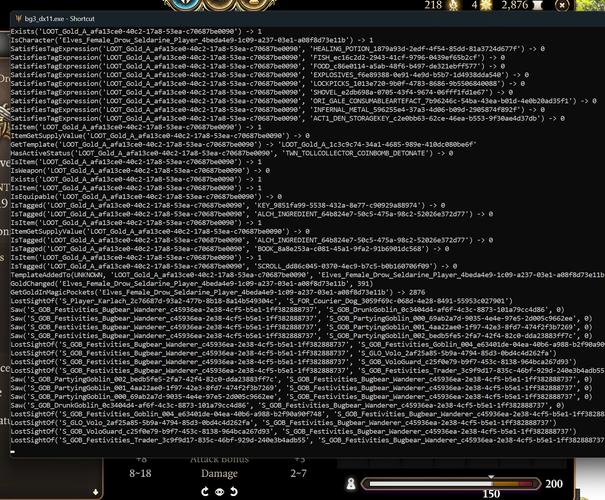Click the console input cursor at bottom
Viewport: 605px width, 500px height.
click(13, 452)
